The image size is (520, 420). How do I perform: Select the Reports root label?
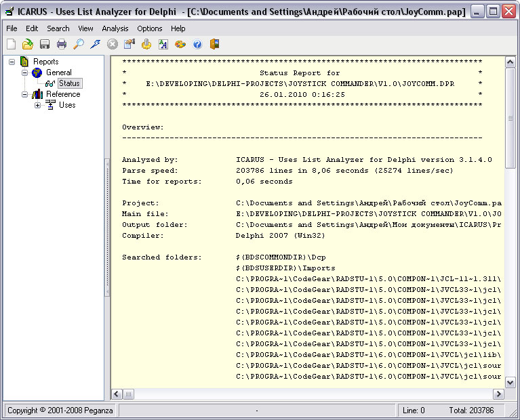coord(46,62)
